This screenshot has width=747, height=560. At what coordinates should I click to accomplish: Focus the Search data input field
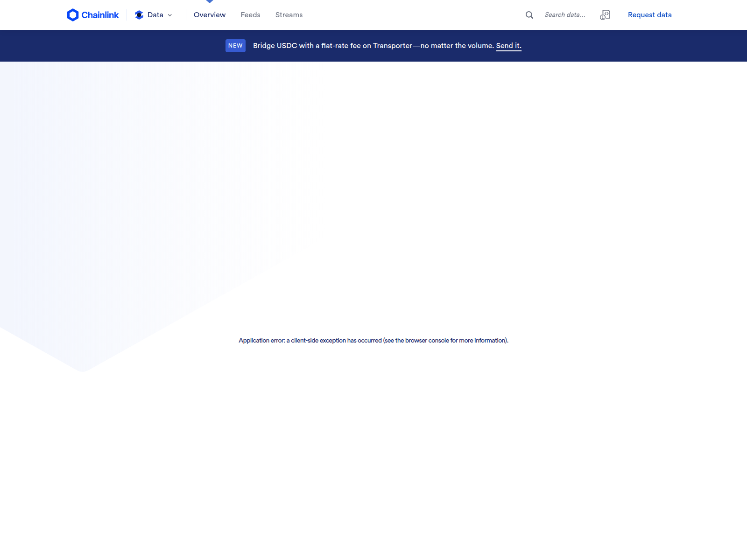point(565,14)
